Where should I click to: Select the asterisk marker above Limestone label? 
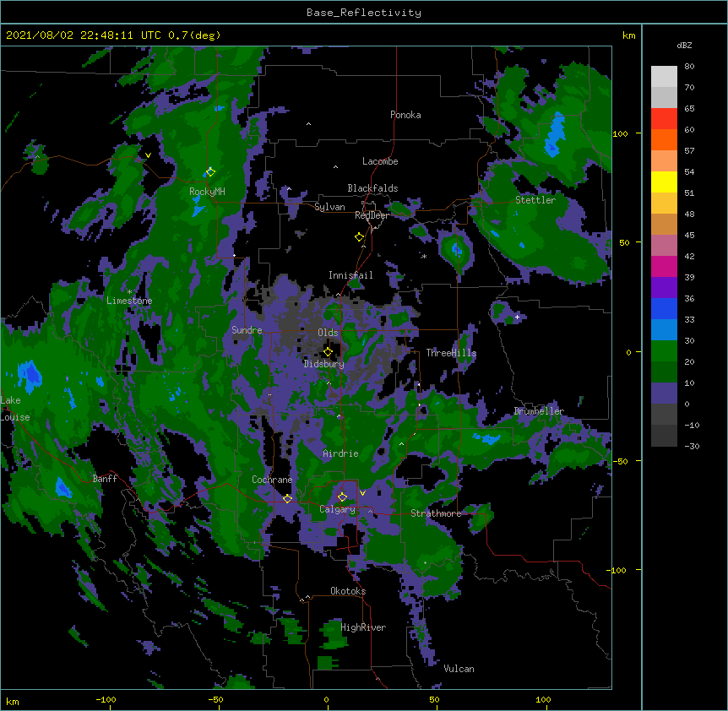click(129, 292)
